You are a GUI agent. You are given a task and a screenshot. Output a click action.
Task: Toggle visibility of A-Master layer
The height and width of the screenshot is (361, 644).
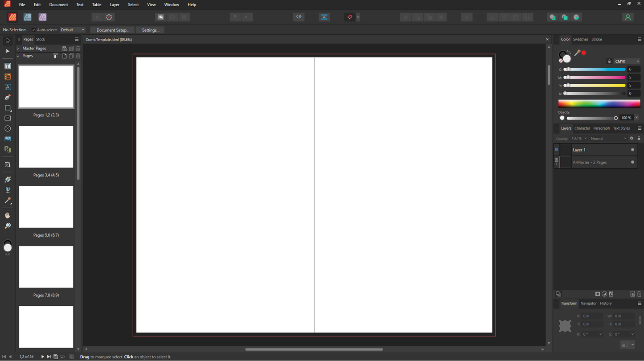[x=632, y=162]
